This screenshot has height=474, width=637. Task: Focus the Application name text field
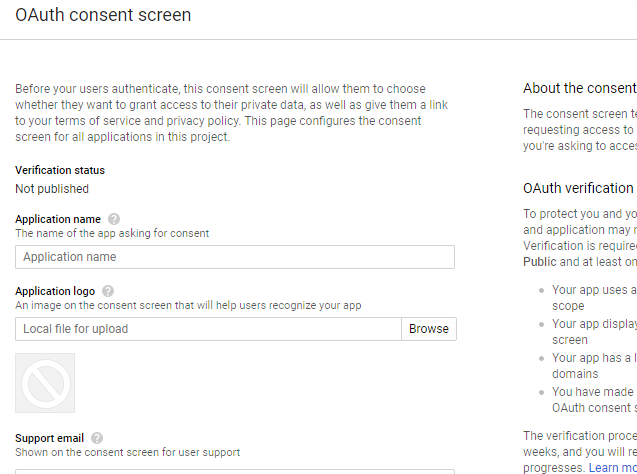235,257
